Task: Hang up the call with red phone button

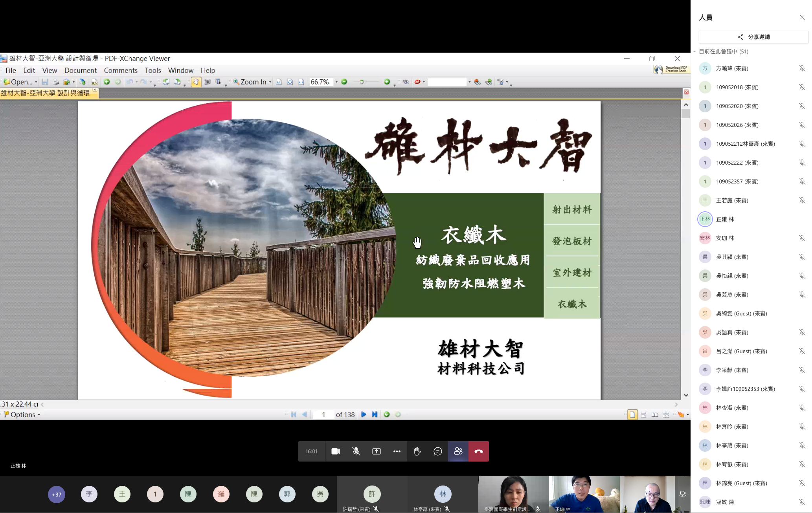Action: tap(478, 451)
